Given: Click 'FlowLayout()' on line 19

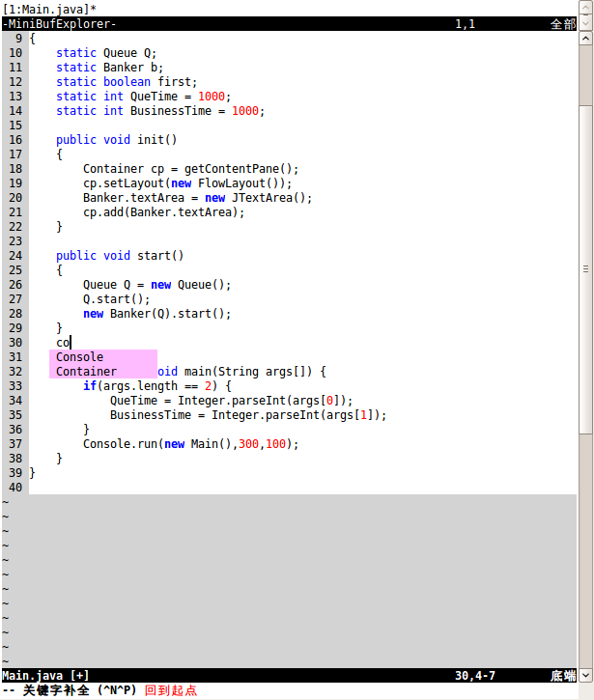Looking at the screenshot, I should (x=239, y=183).
